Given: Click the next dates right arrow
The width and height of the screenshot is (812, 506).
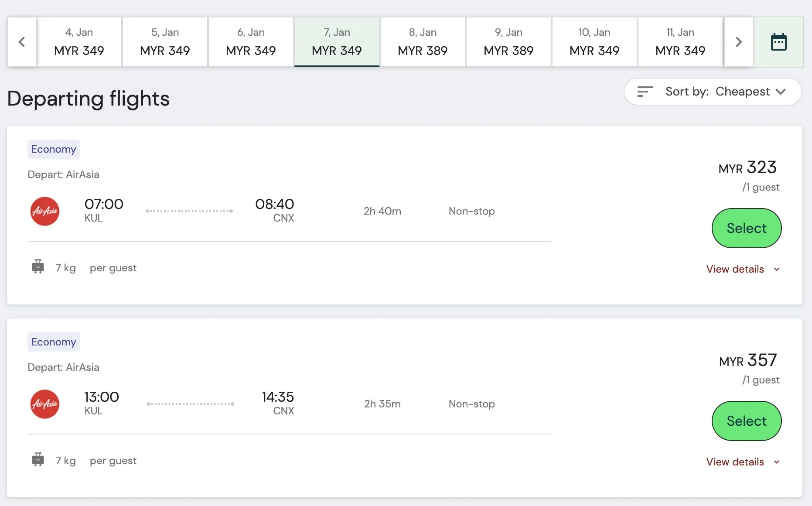Looking at the screenshot, I should point(738,42).
